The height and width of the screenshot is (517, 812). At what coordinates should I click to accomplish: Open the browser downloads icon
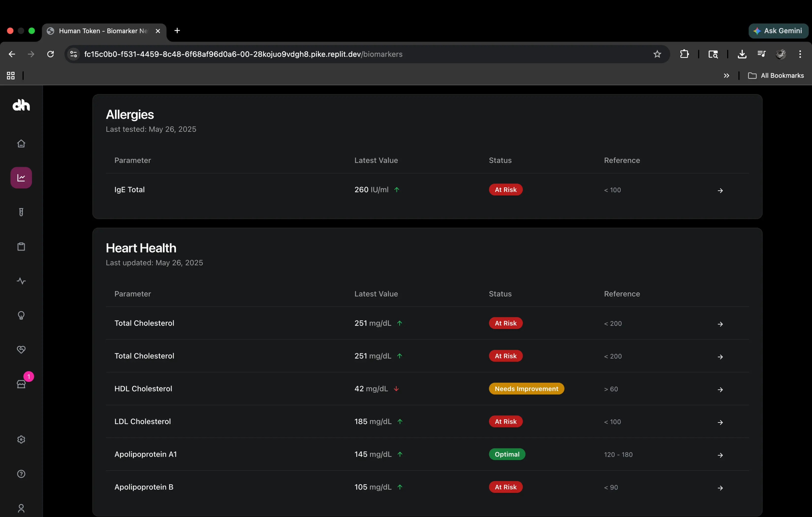(742, 54)
